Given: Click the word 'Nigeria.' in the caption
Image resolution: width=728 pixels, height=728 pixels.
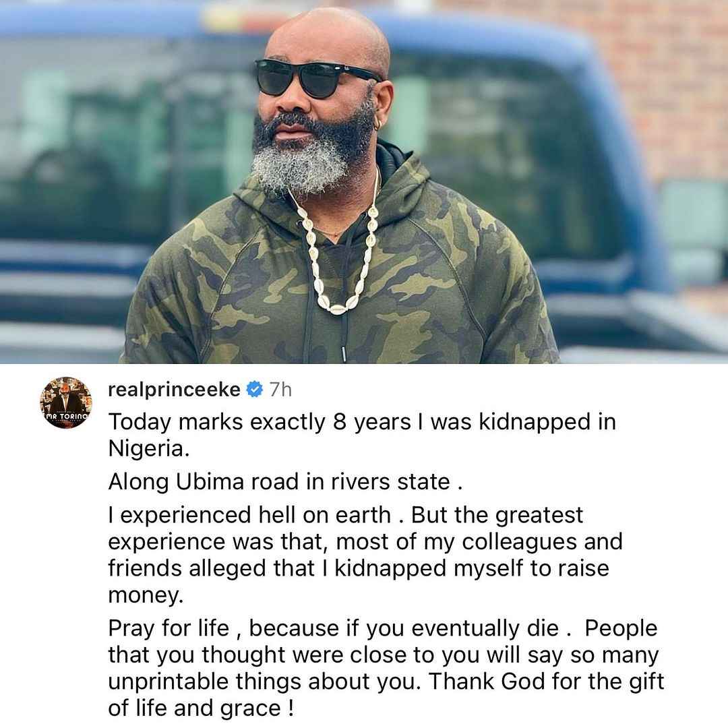Looking at the screenshot, I should (149, 448).
